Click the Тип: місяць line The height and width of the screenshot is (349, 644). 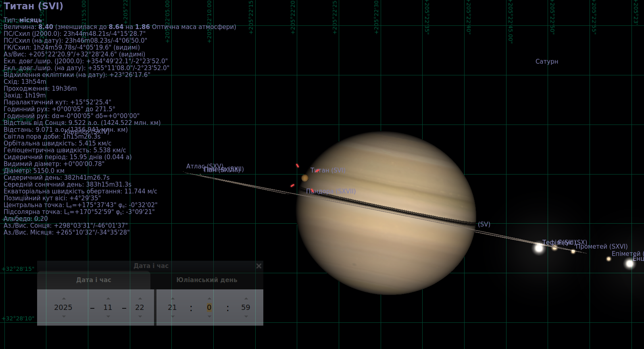tap(23, 20)
